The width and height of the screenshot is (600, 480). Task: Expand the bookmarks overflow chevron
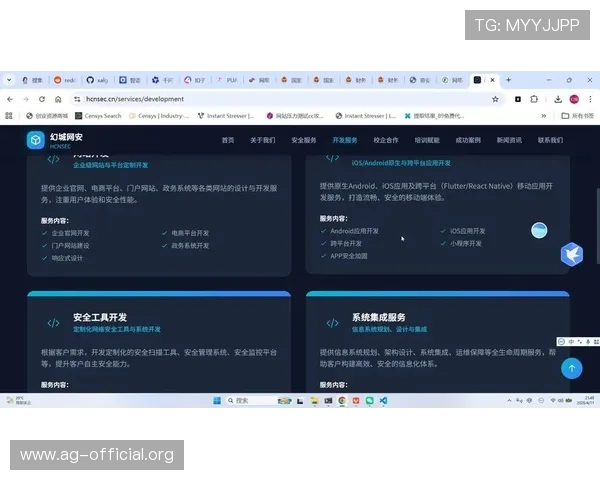[544, 116]
